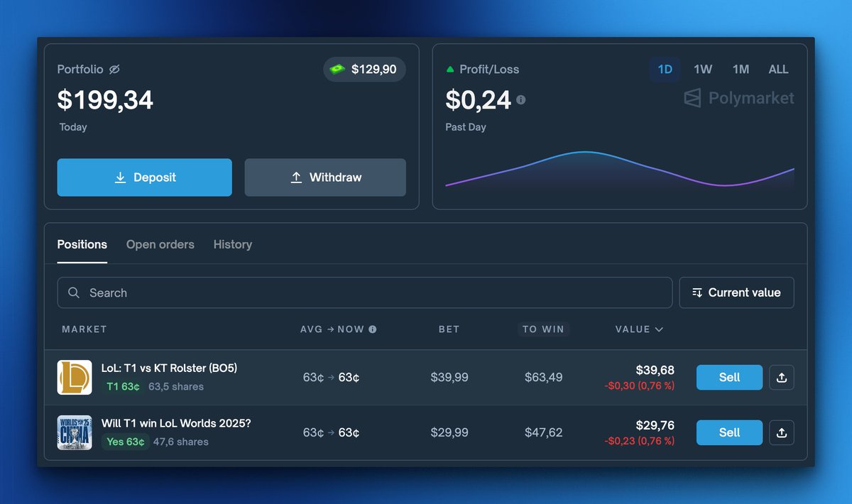Open the $129,90 cash balance badge
This screenshot has width=852, height=504.
pos(365,70)
